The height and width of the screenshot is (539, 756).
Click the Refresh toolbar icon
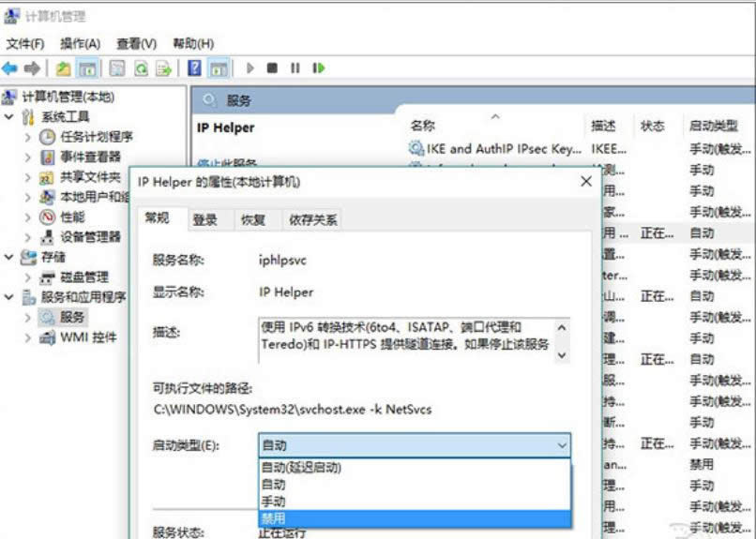(x=142, y=68)
